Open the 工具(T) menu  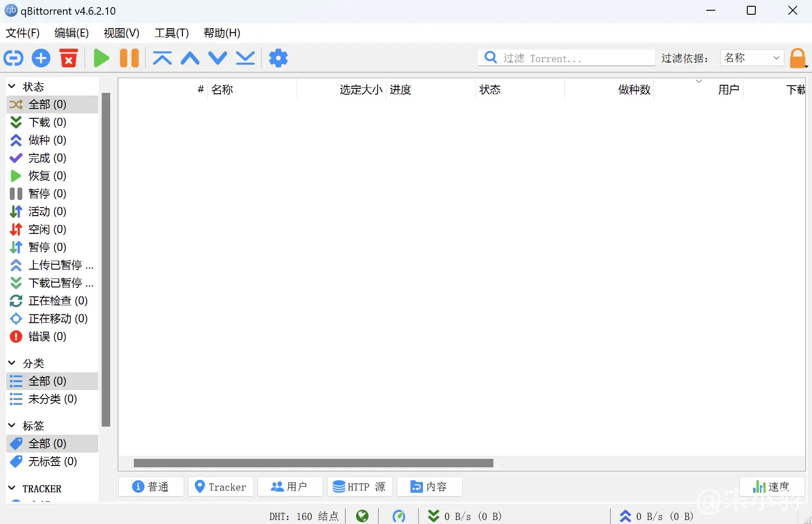[171, 33]
